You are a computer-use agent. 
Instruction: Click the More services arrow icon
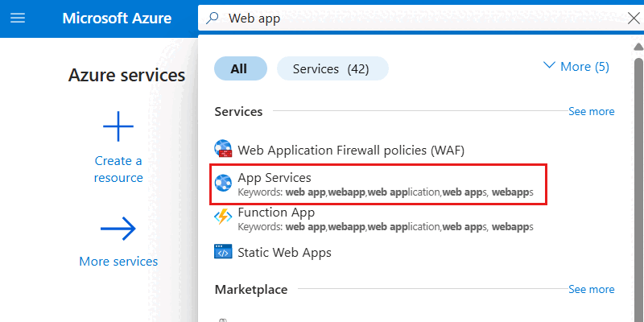(x=118, y=229)
